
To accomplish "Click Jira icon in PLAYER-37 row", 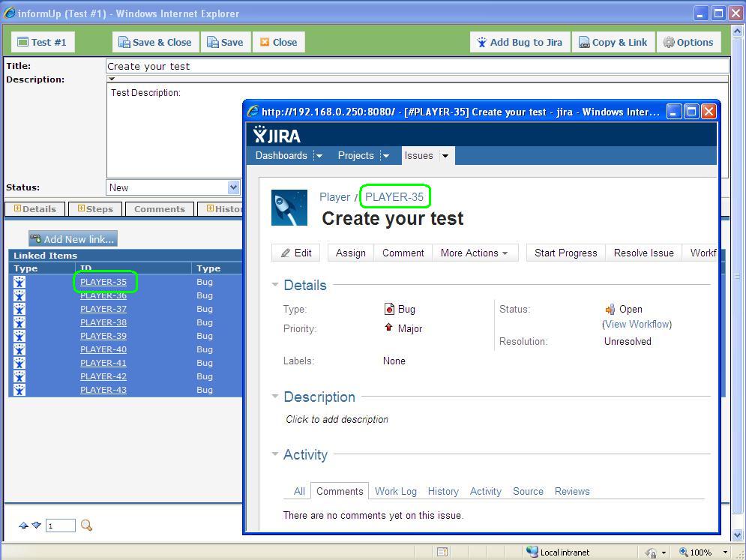I will [x=19, y=309].
